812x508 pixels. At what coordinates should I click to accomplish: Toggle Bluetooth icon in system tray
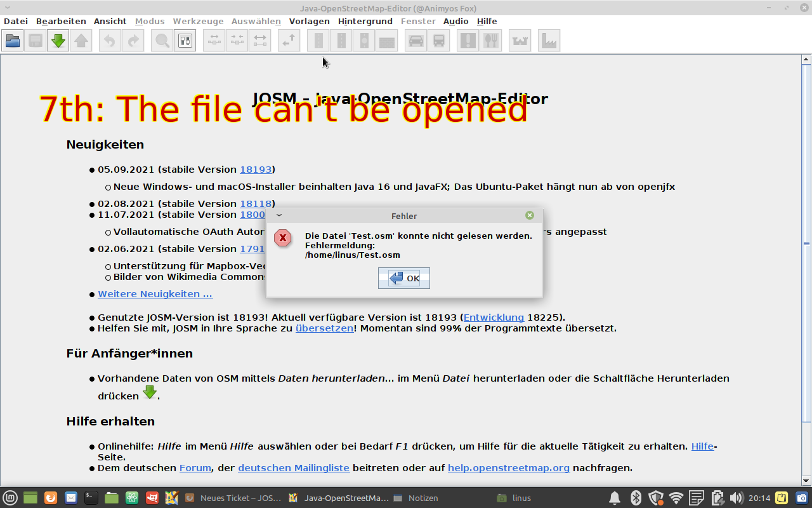click(636, 498)
